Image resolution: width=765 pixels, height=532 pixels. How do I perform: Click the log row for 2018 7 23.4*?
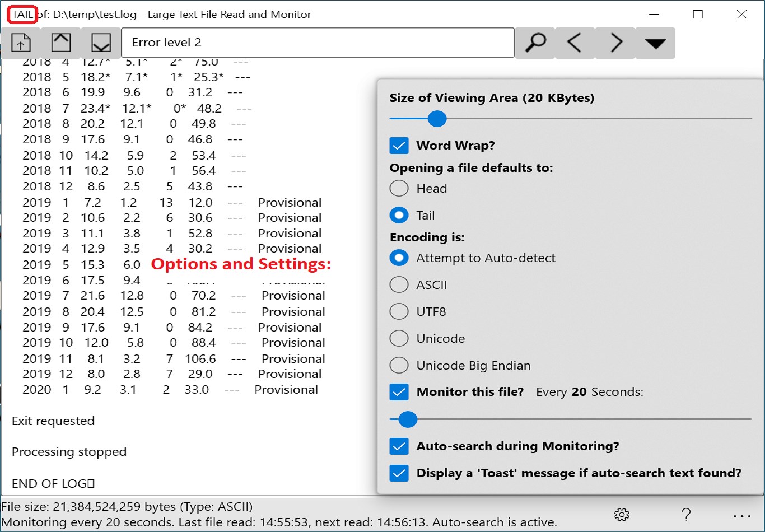click(137, 108)
